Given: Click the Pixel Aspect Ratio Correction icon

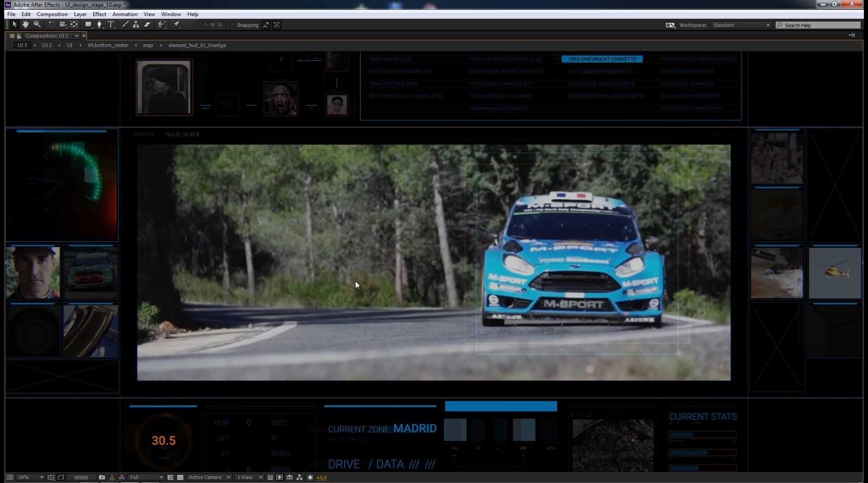Looking at the screenshot, I should coord(270,477).
